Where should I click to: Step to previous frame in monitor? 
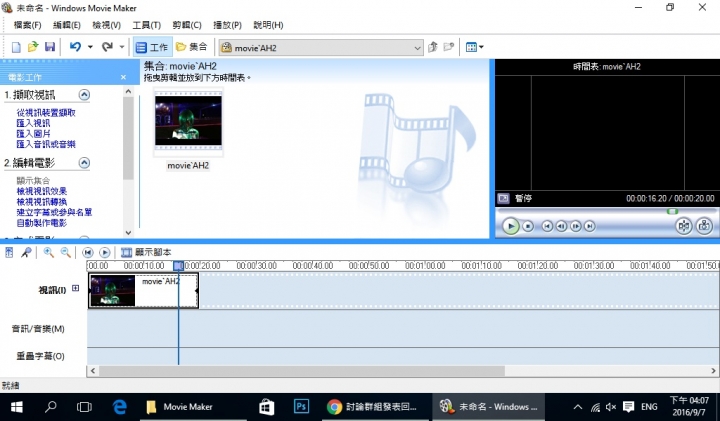tap(561, 226)
